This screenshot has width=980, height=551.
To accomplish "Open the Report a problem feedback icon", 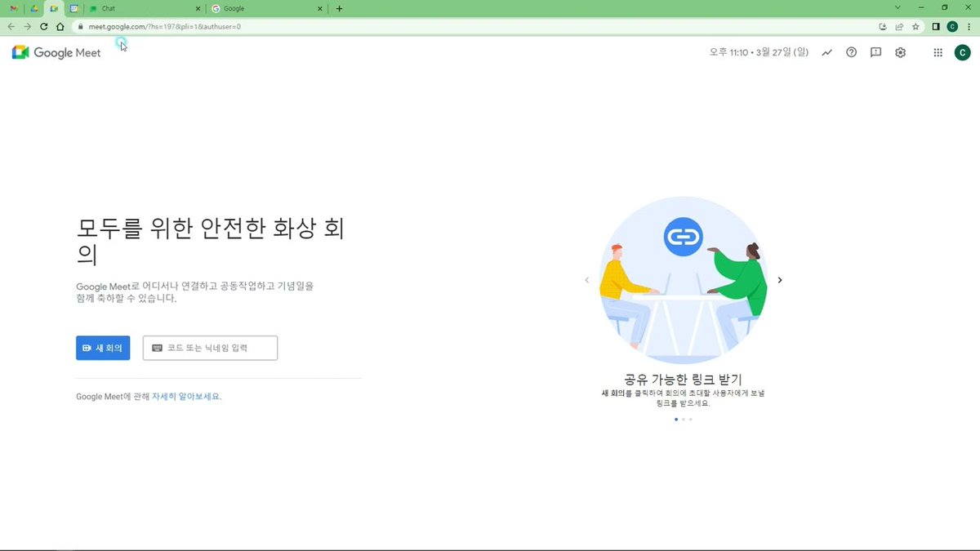I will tap(875, 52).
